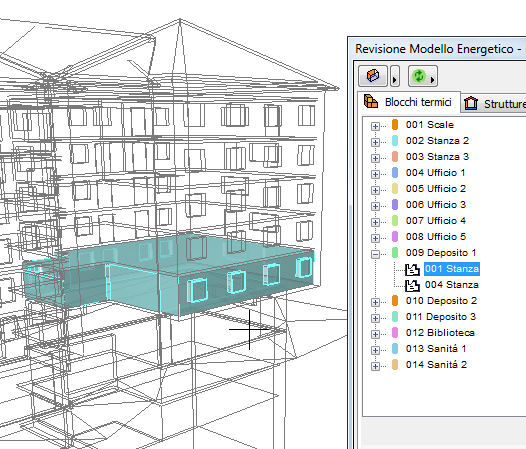Image resolution: width=526 pixels, height=449 pixels.
Task: Click the mint color swatch of 011 Deposito 3
Action: point(395,316)
